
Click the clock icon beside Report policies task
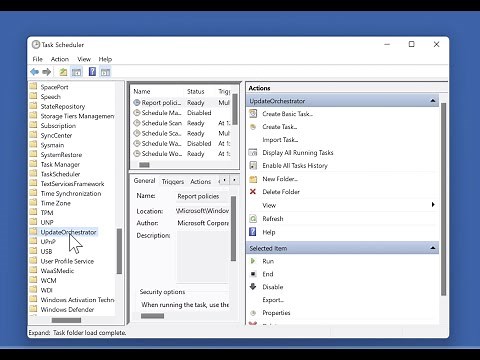coord(137,103)
